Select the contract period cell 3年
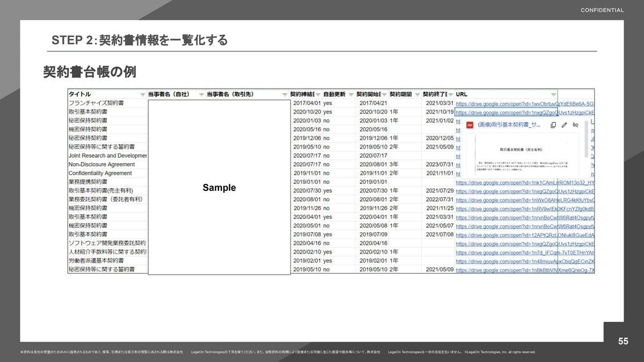Screen dimensions: 644x362 pos(406,164)
